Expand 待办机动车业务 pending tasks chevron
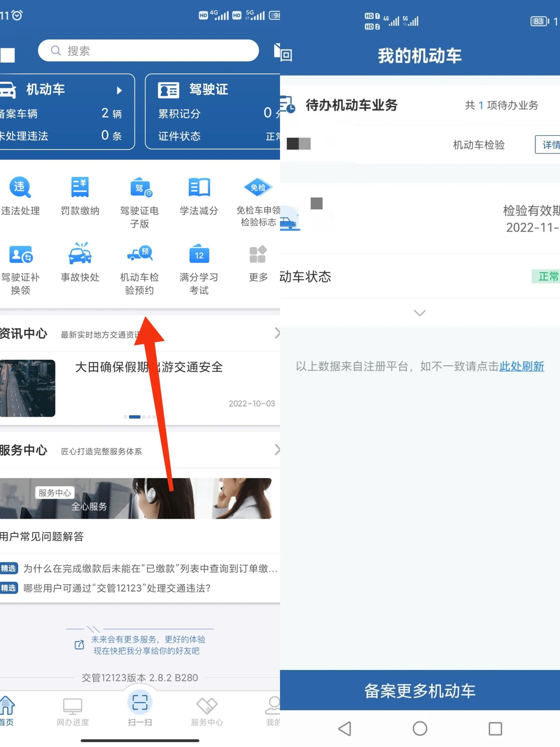 420,312
